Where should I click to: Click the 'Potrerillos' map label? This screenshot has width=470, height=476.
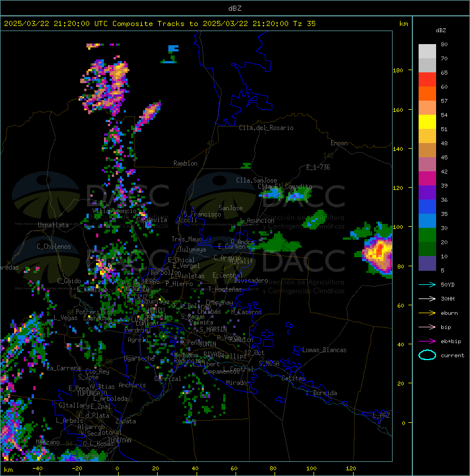click(94, 312)
